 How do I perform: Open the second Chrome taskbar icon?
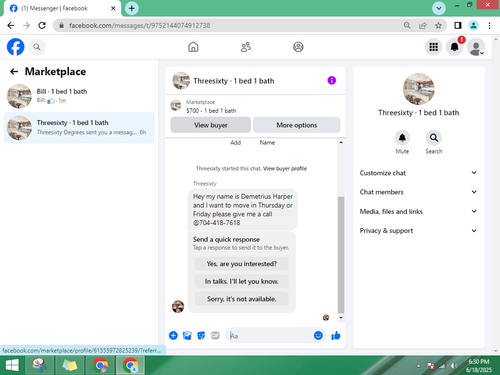pos(130,365)
